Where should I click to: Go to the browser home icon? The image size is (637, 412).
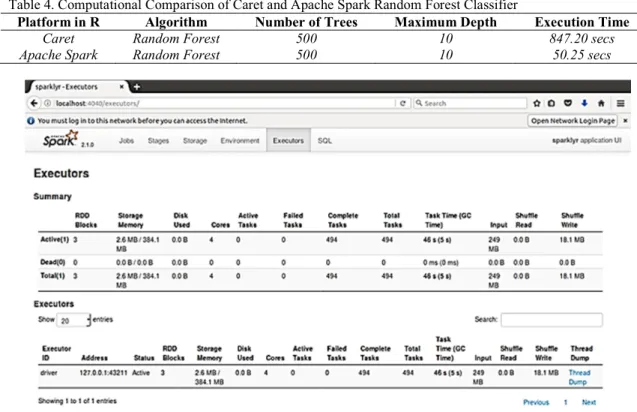pos(601,103)
